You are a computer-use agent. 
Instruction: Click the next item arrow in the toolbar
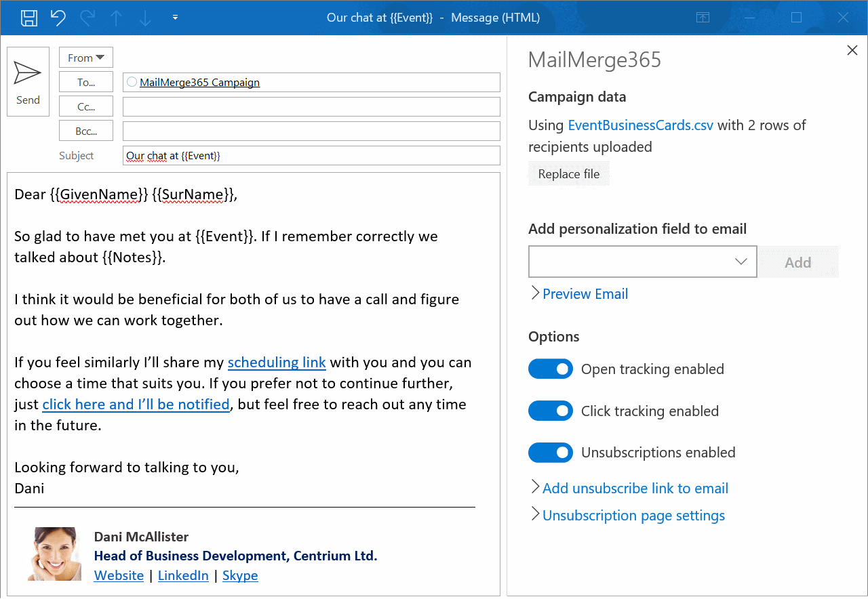point(144,18)
